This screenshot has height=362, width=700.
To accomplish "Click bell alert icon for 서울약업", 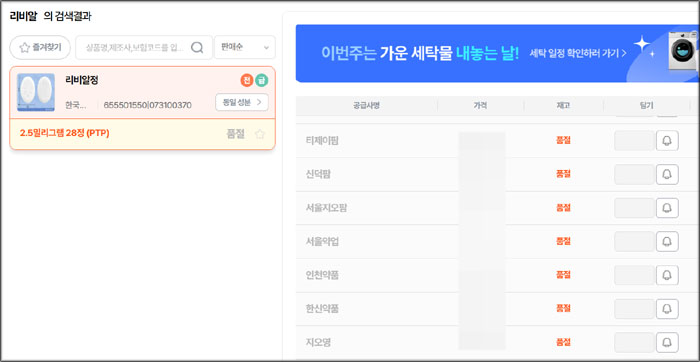I will pos(667,241).
